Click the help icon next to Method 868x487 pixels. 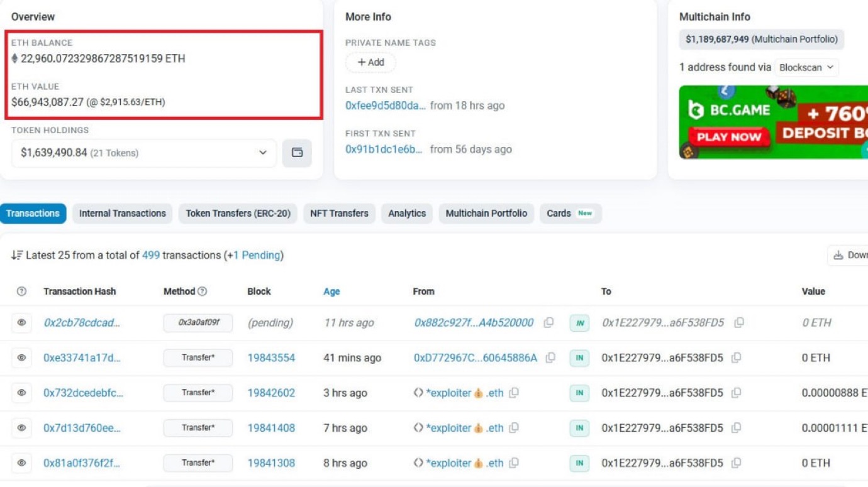pos(203,292)
